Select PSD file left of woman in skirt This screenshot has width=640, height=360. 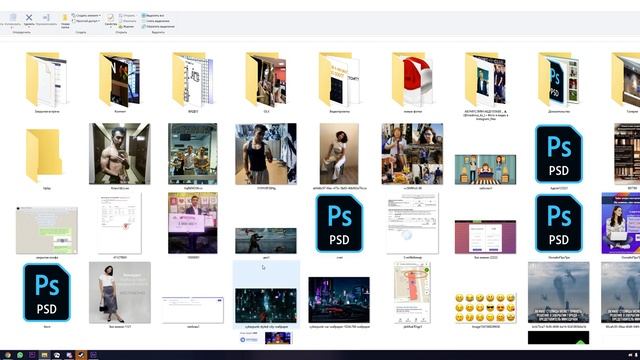coord(47,292)
